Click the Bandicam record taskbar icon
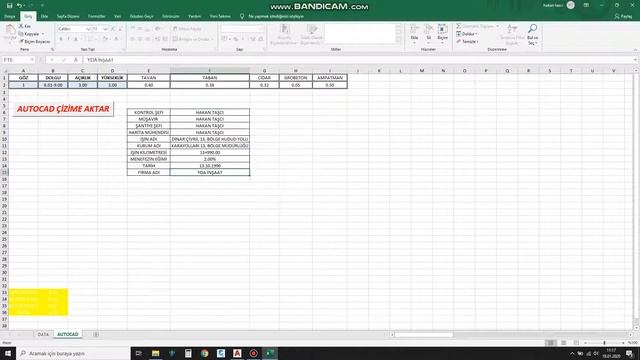Screen dimensions: 640x360 (x=253, y=353)
